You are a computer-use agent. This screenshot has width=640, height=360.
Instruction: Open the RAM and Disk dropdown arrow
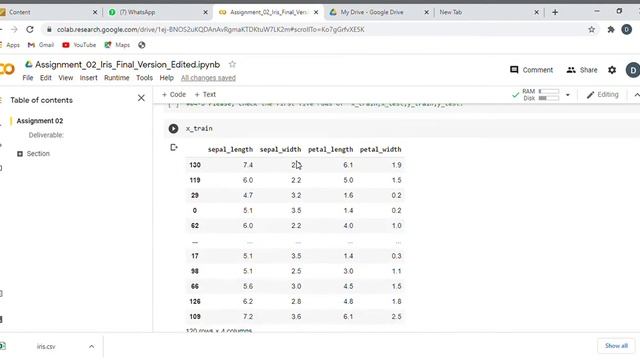pos(568,95)
